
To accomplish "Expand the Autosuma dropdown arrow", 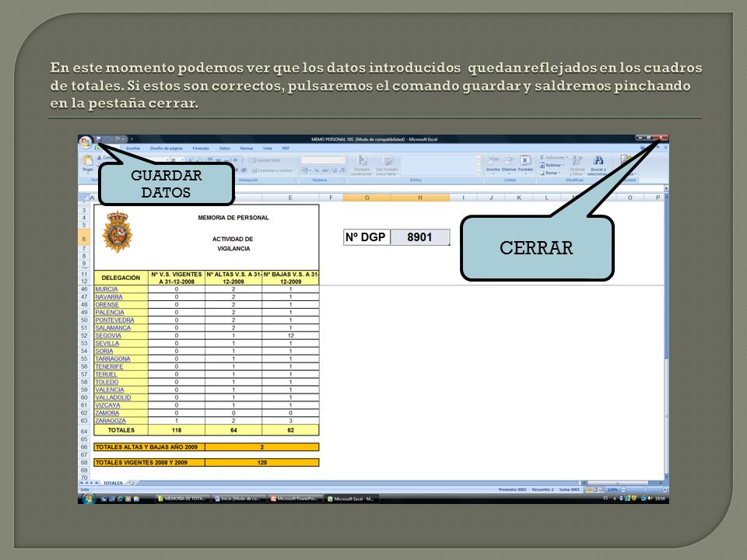I will [567, 157].
